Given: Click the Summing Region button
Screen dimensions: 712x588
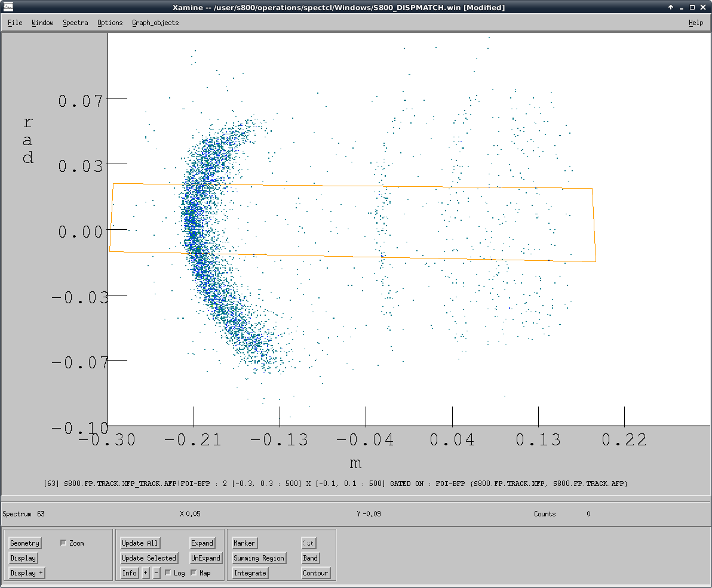Looking at the screenshot, I should click(x=259, y=558).
